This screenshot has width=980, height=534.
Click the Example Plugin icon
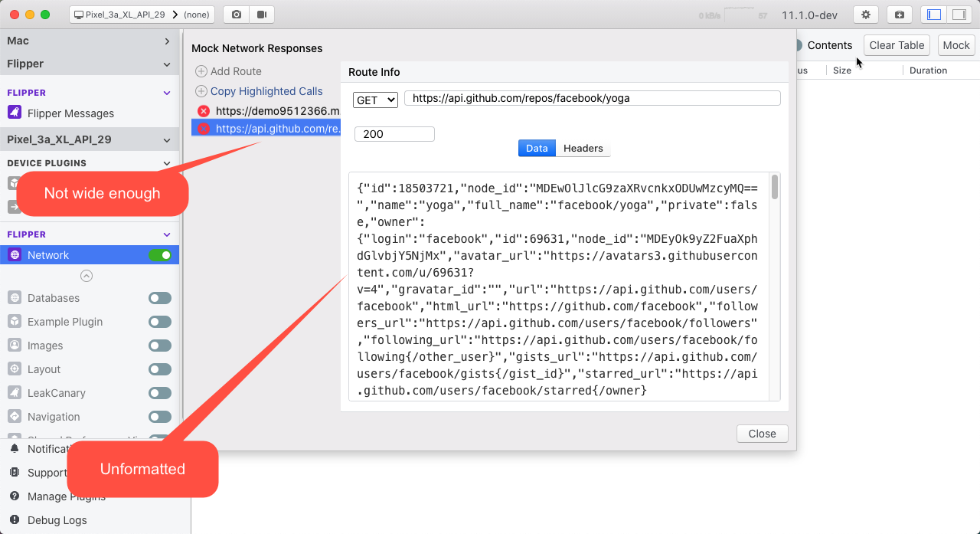[15, 322]
